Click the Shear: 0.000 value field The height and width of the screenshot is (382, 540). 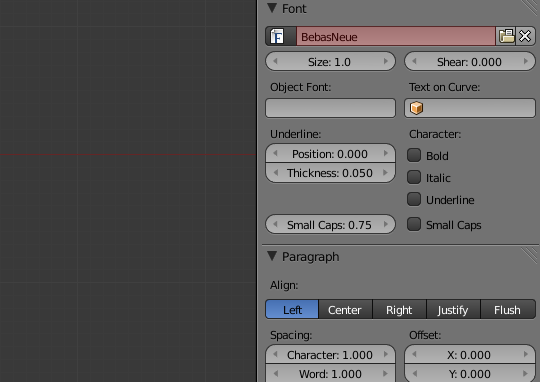coord(470,61)
